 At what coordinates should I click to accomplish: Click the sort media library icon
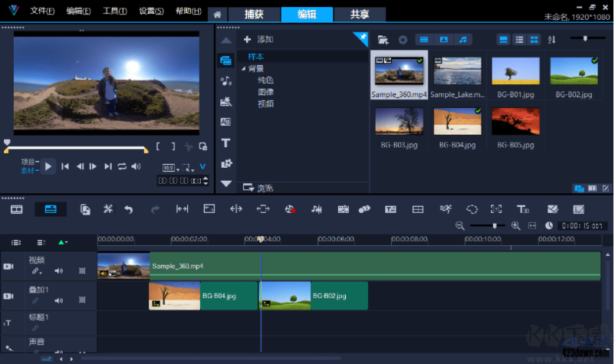(551, 39)
